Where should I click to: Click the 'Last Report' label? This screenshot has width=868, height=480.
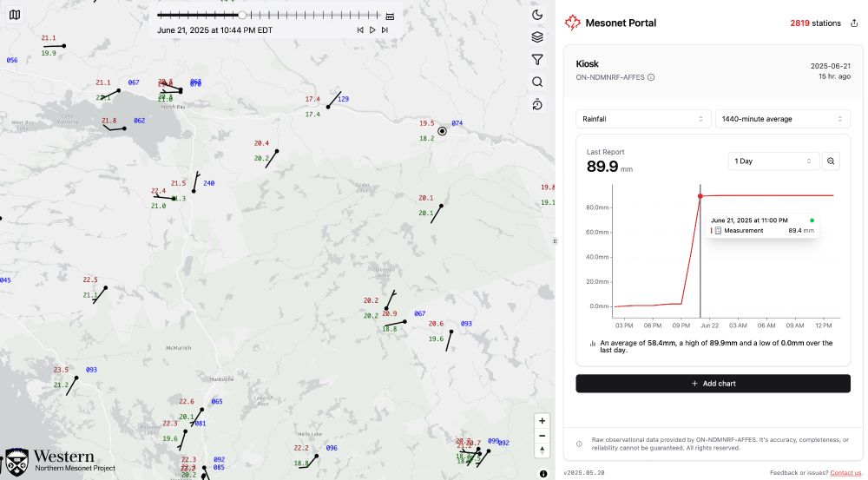tap(605, 152)
